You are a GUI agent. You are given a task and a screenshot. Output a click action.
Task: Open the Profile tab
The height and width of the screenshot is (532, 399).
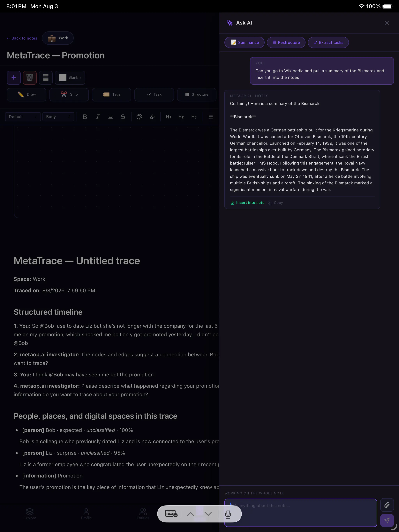pyautogui.click(x=86, y=514)
